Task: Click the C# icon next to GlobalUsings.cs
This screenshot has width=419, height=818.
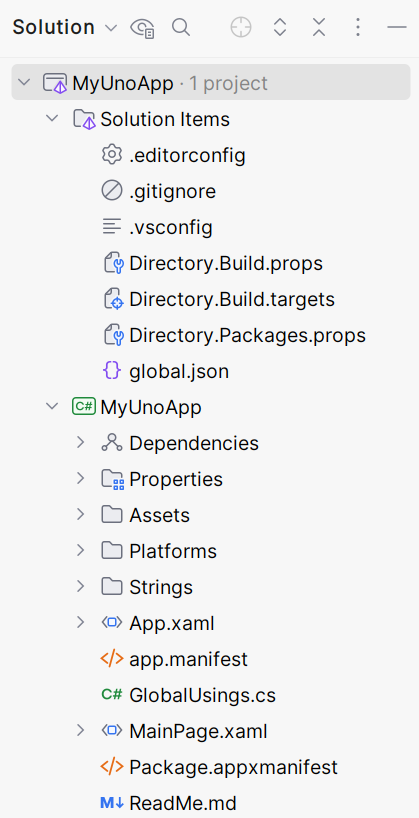Action: (112, 694)
